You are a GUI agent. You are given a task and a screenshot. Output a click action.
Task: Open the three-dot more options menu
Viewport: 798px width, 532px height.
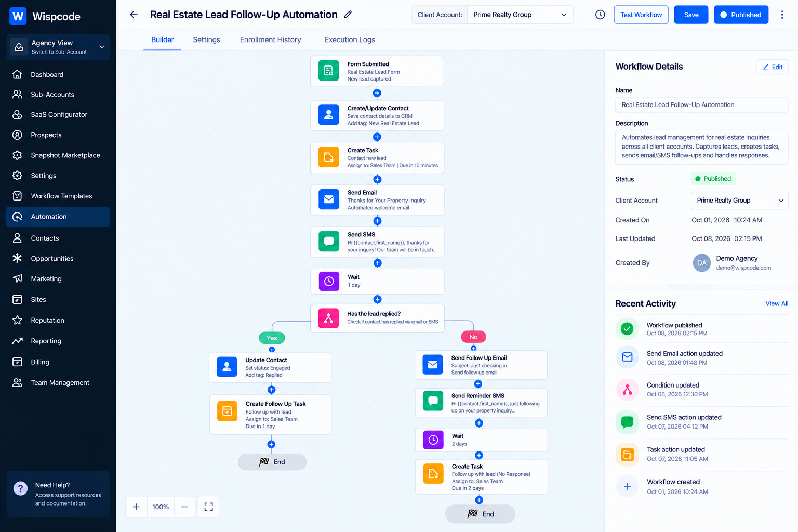click(782, 15)
